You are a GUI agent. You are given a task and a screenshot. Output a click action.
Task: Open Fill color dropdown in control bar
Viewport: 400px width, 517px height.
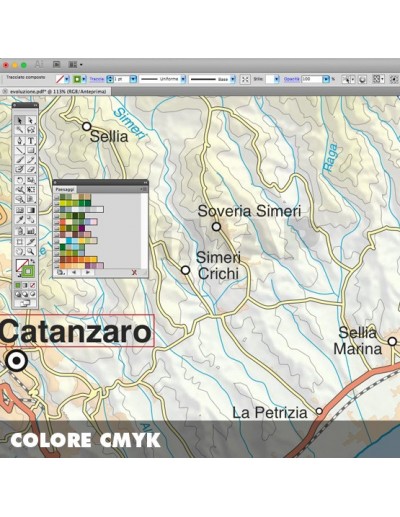point(67,79)
